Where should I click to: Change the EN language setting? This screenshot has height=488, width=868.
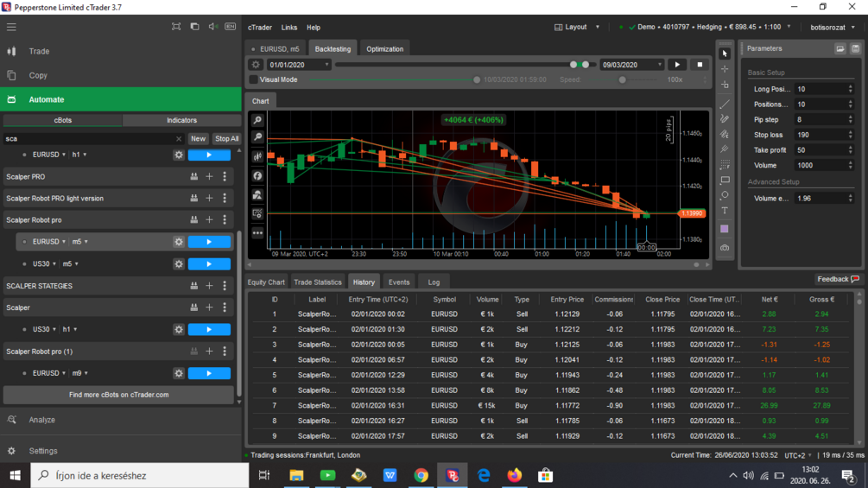[x=231, y=27]
